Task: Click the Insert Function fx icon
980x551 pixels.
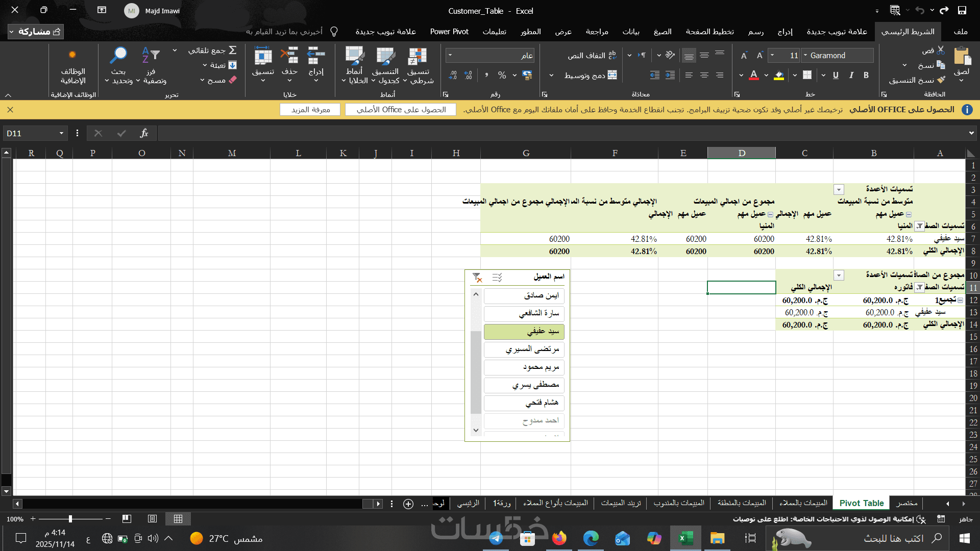Action: 144,133
